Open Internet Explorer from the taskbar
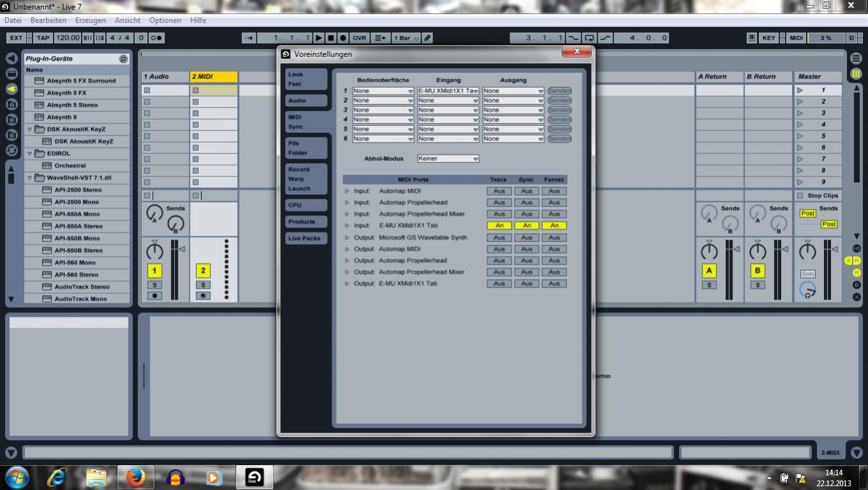868x490 pixels. pyautogui.click(x=57, y=477)
